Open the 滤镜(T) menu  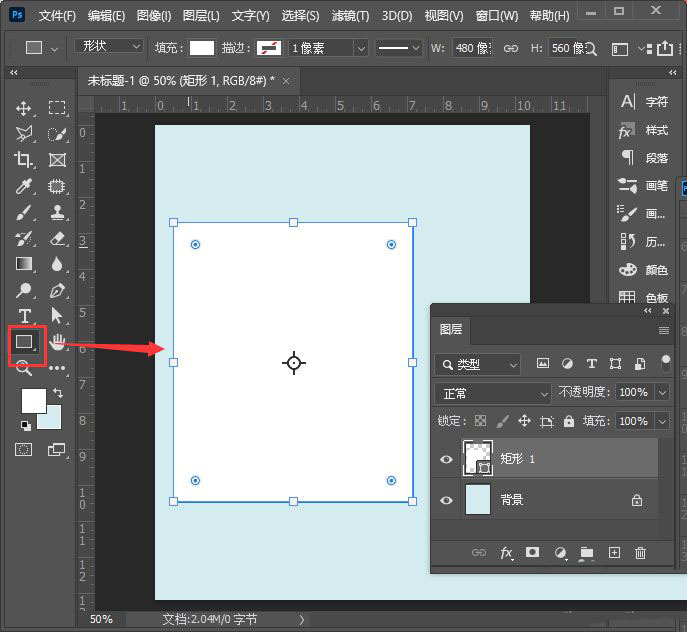coord(348,16)
